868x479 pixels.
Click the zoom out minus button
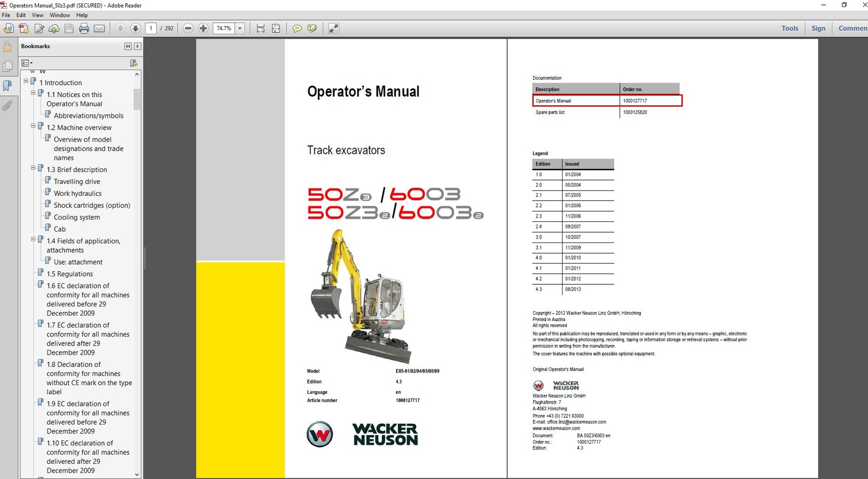tap(188, 28)
